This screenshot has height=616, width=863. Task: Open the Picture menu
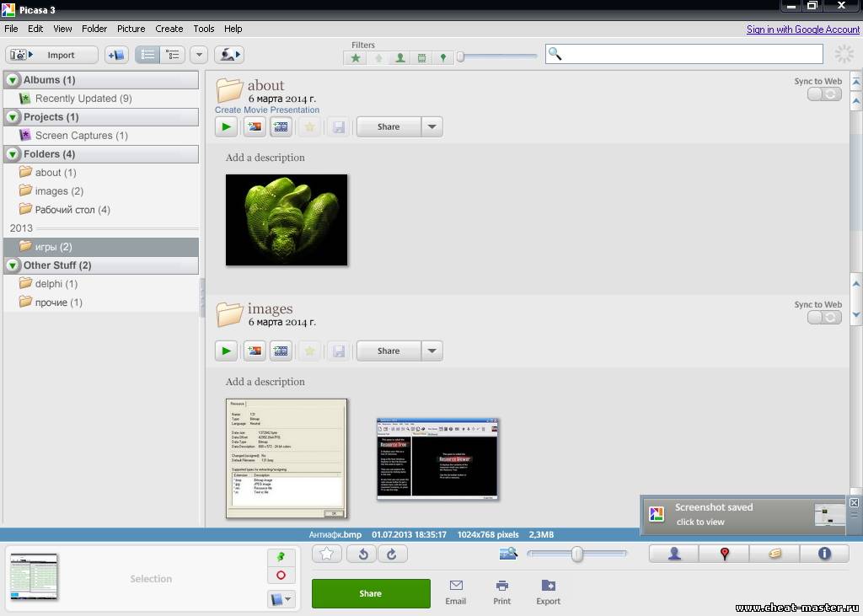131,29
